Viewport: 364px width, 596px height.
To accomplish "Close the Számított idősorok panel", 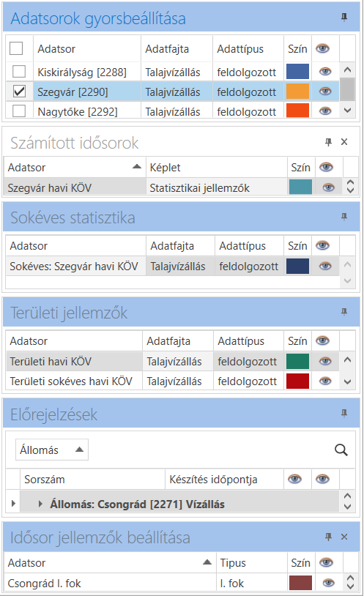I will pyautogui.click(x=344, y=142).
